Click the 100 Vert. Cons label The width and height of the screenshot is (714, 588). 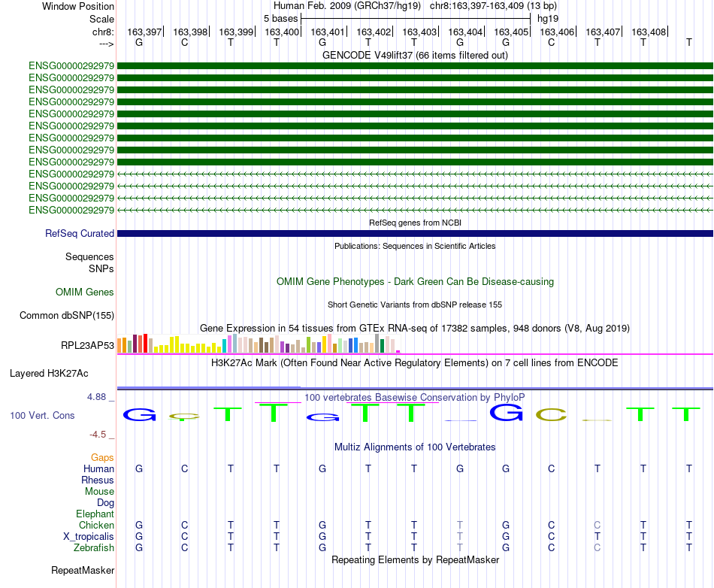click(x=42, y=415)
